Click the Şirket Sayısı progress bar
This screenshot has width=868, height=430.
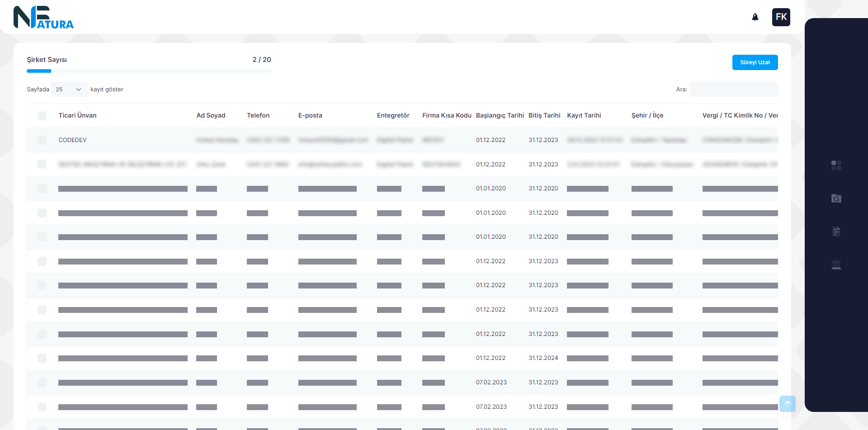coord(149,71)
